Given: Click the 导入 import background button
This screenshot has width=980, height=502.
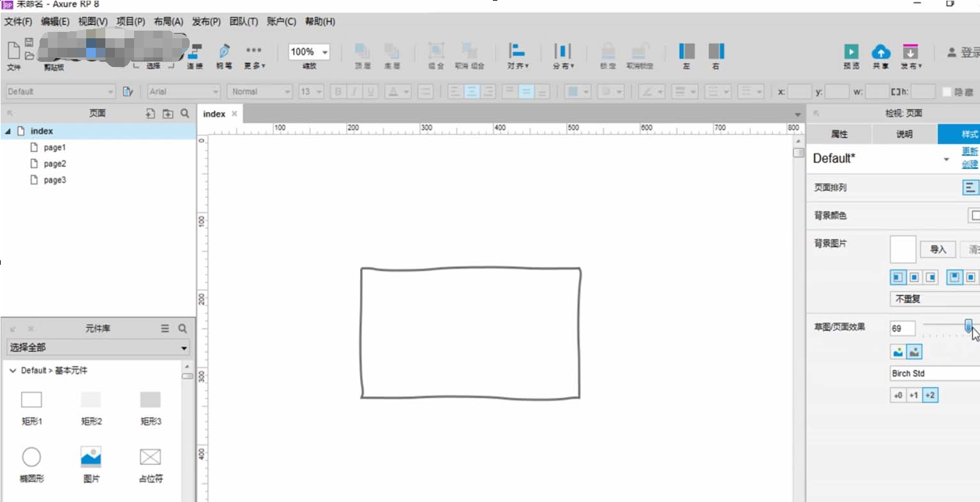Looking at the screenshot, I should click(938, 249).
